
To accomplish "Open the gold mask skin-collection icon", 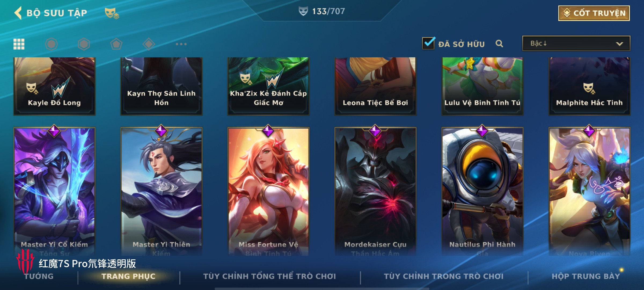I will pyautogui.click(x=112, y=13).
